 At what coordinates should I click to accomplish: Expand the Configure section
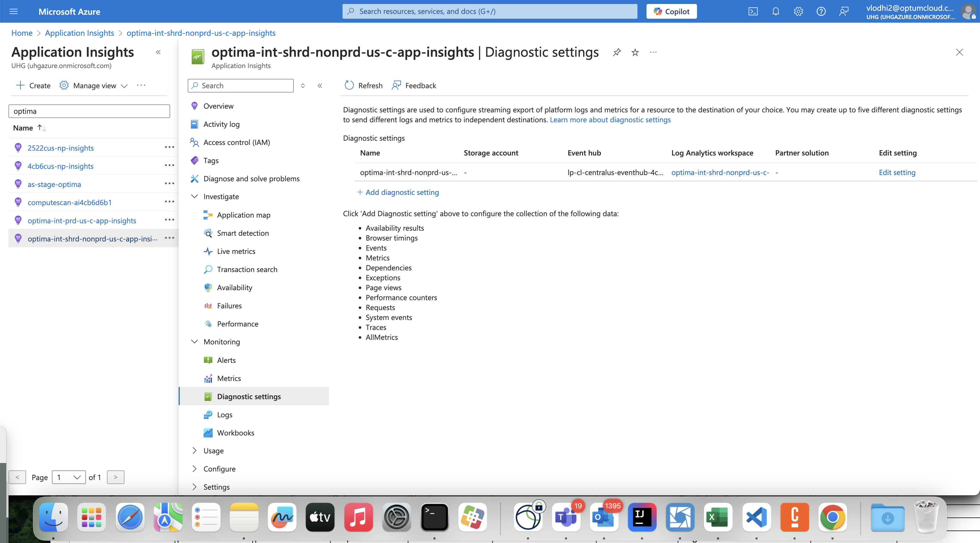(195, 469)
